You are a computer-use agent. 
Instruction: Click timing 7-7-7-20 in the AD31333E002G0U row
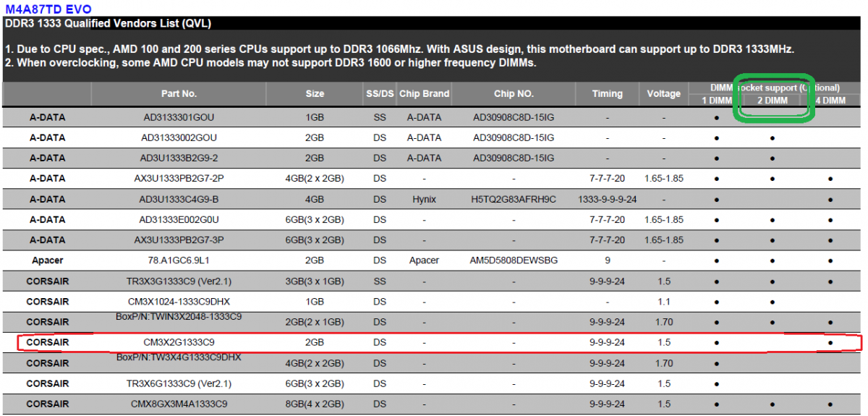pos(608,219)
